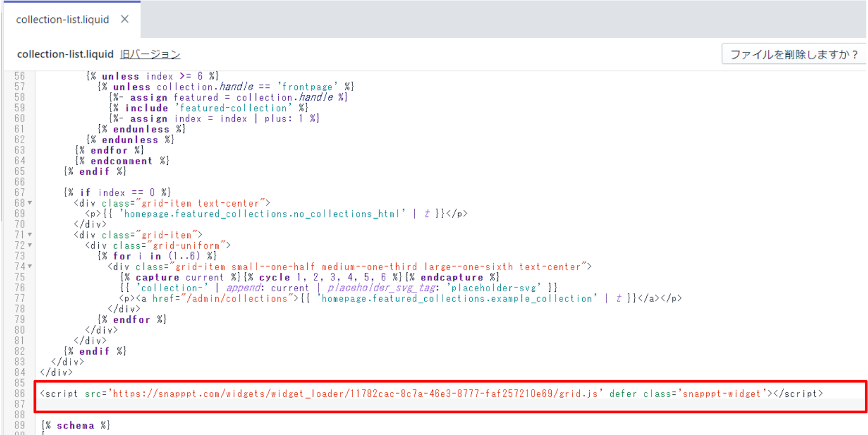Click the 'if index == 0' line

[x=117, y=193]
